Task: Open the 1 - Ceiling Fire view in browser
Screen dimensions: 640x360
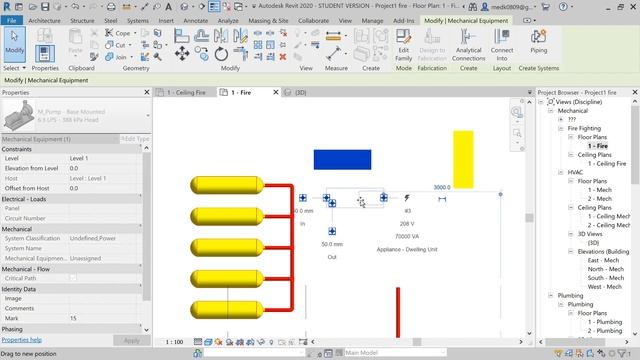Action: (x=607, y=164)
